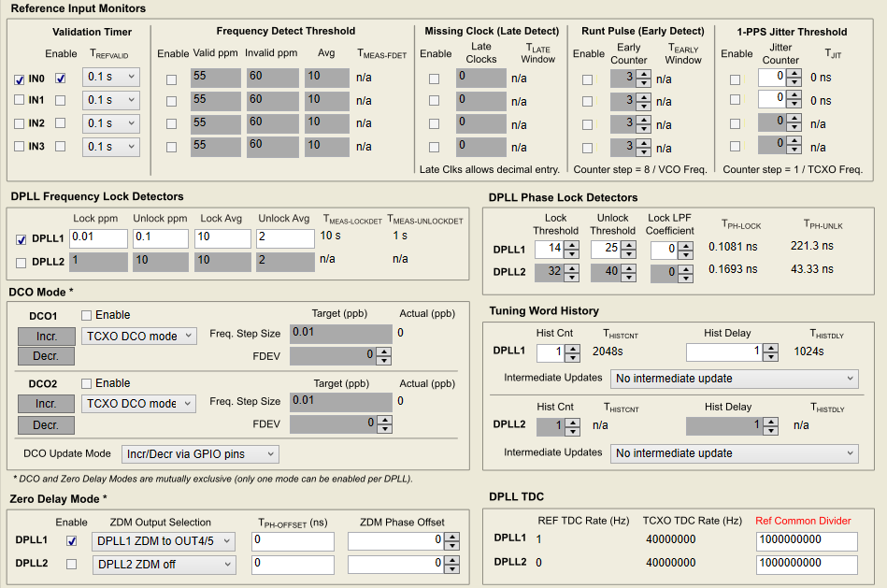The height and width of the screenshot is (588, 887).
Task: Increase IN0 Early Counter spinner value
Action: pyautogui.click(x=642, y=74)
